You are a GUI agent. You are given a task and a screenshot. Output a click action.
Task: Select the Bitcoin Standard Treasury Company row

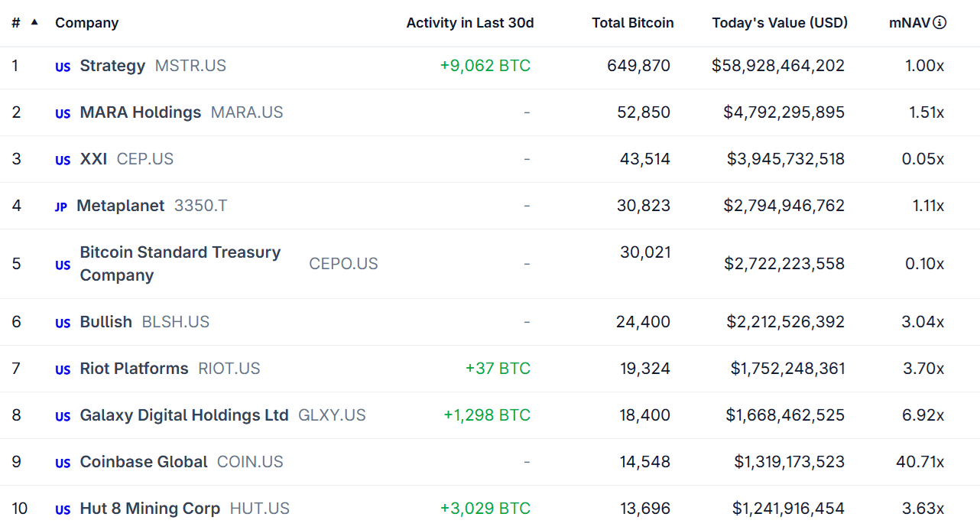point(180,263)
